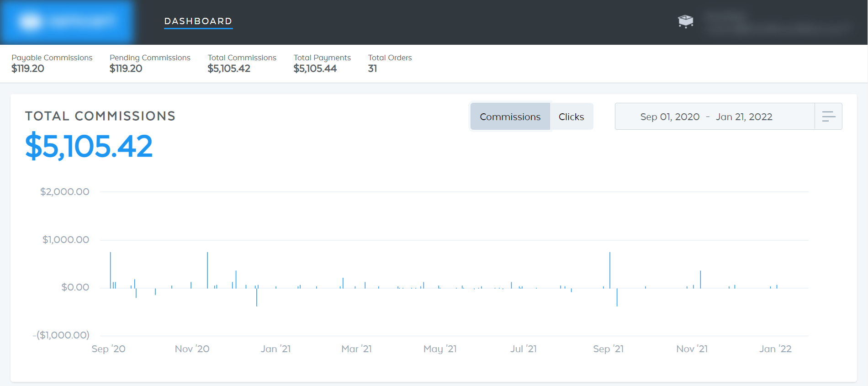This screenshot has width=868, height=386.
Task: Click the Pending Commissions stat
Action: [x=150, y=63]
